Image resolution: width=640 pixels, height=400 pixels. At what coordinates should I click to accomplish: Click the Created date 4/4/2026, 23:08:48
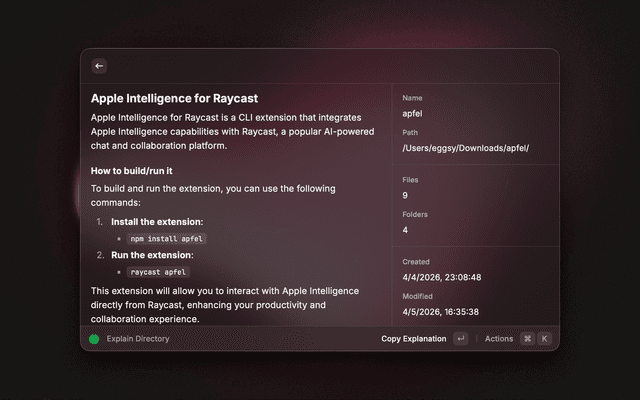point(442,278)
